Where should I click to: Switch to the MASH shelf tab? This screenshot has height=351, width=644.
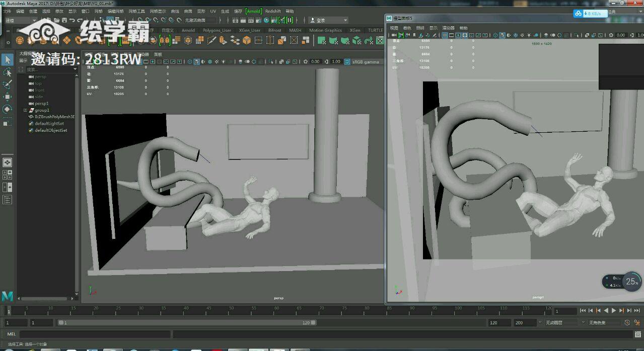point(295,30)
